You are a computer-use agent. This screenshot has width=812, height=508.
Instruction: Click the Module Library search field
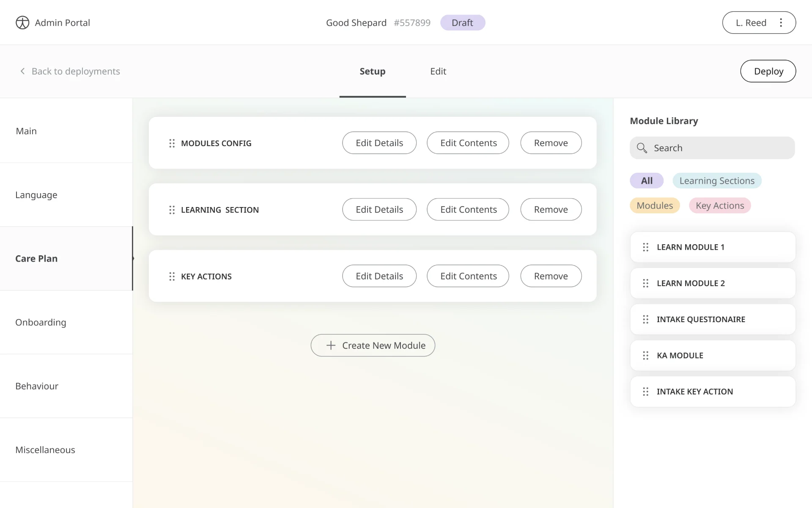click(712, 148)
